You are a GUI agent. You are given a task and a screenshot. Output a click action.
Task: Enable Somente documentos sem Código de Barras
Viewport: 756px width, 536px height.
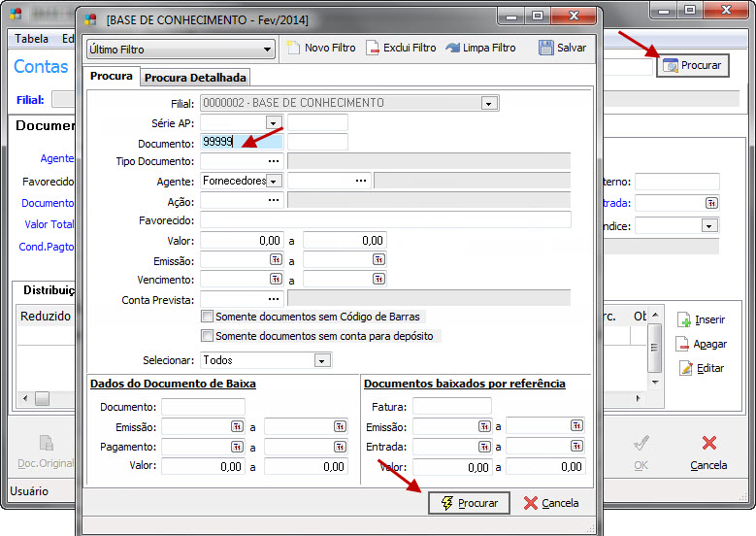tap(207, 317)
